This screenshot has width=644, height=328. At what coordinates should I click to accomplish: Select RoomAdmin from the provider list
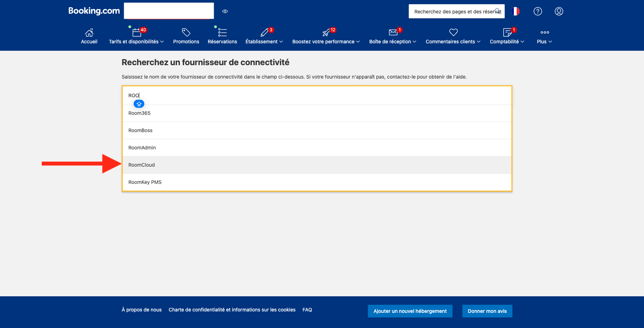point(317,148)
